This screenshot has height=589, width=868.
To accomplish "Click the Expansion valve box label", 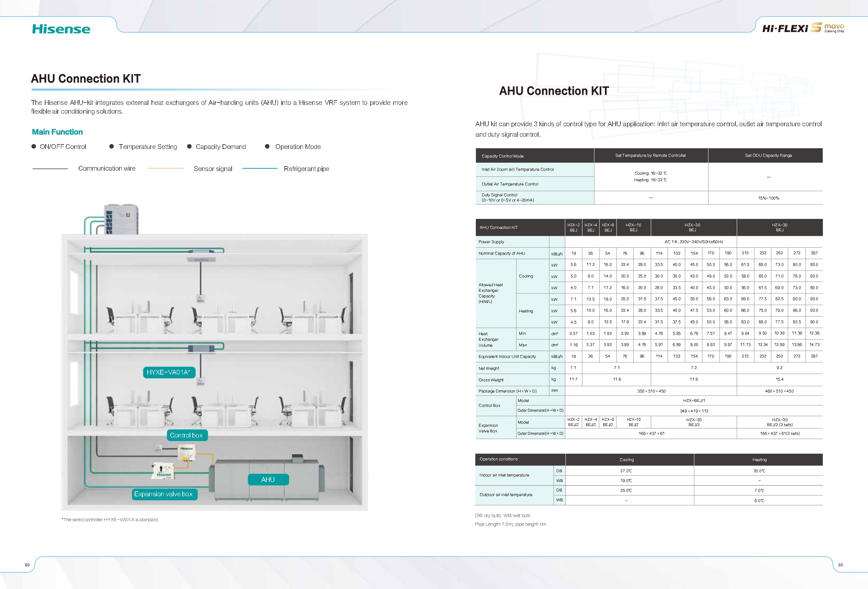I will coord(164,494).
